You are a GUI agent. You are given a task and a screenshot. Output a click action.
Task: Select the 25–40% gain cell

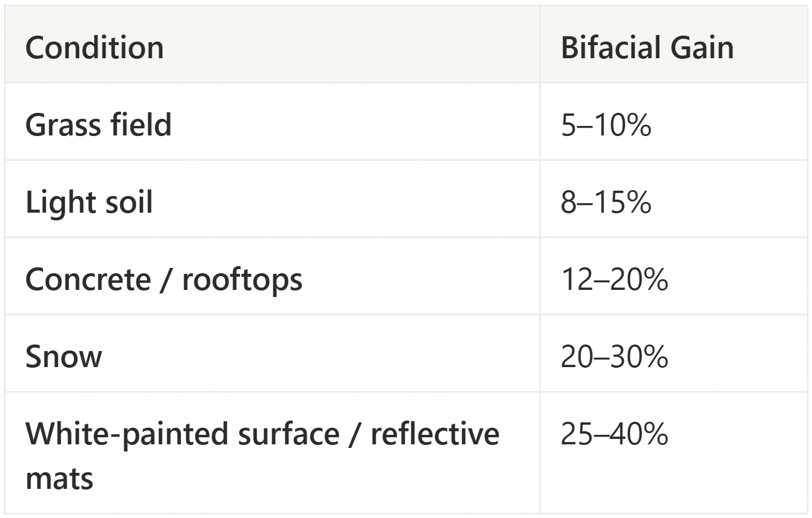point(673,453)
